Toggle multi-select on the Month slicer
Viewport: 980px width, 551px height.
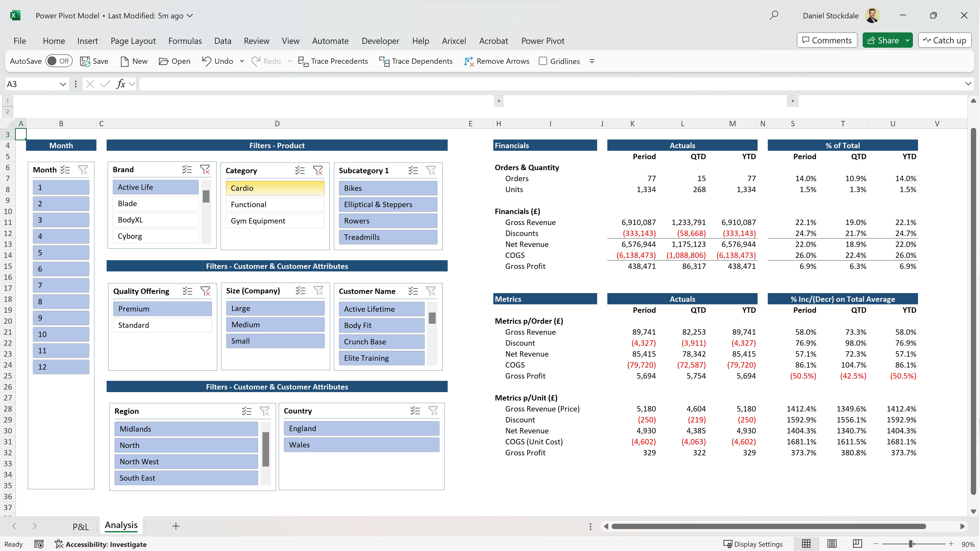pos(65,170)
